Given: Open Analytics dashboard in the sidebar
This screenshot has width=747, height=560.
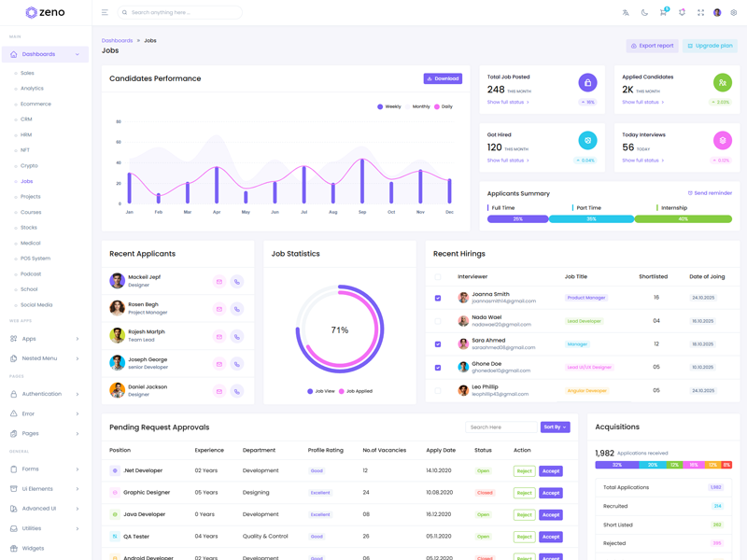Looking at the screenshot, I should (32, 89).
